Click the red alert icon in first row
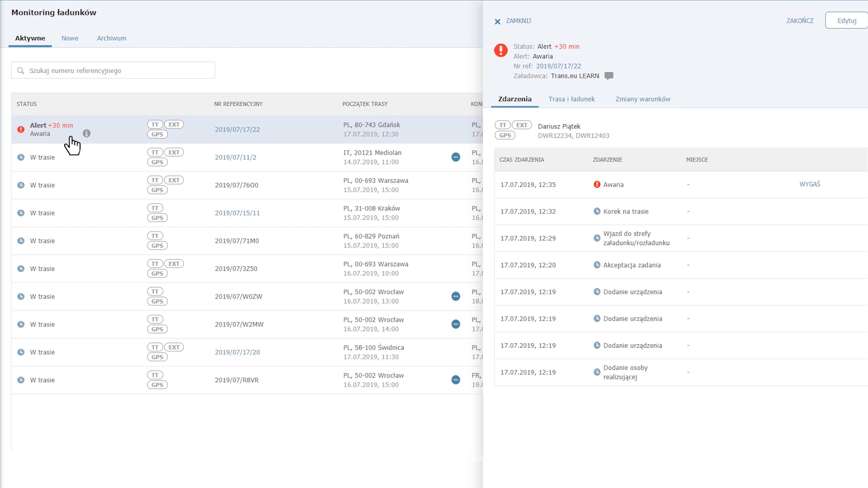Viewport: 868px width, 488px height. click(21, 129)
